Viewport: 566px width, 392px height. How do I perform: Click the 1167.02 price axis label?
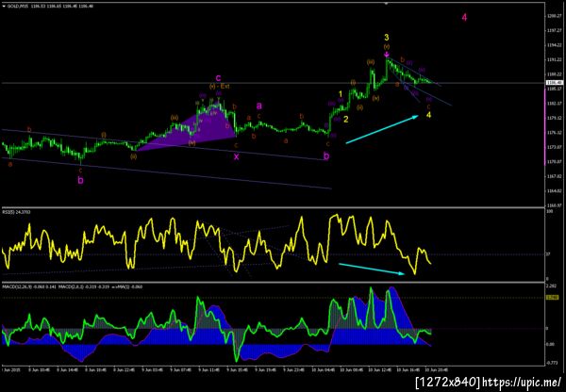(x=554, y=176)
